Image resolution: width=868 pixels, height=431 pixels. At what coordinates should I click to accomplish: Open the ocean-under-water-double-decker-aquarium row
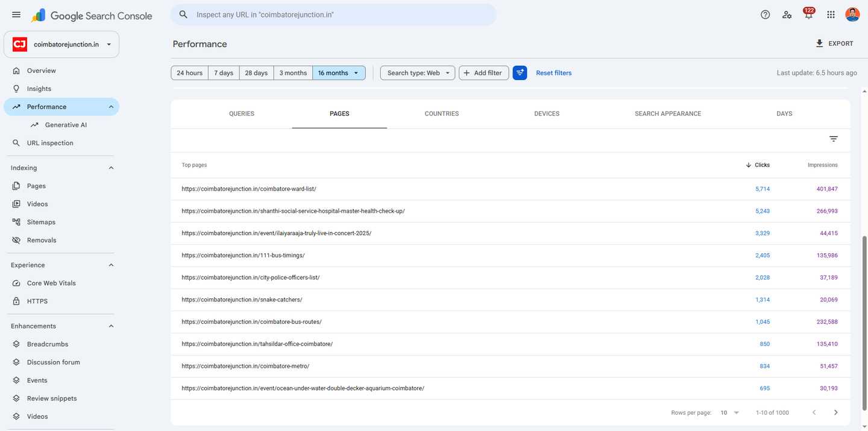tap(511, 388)
